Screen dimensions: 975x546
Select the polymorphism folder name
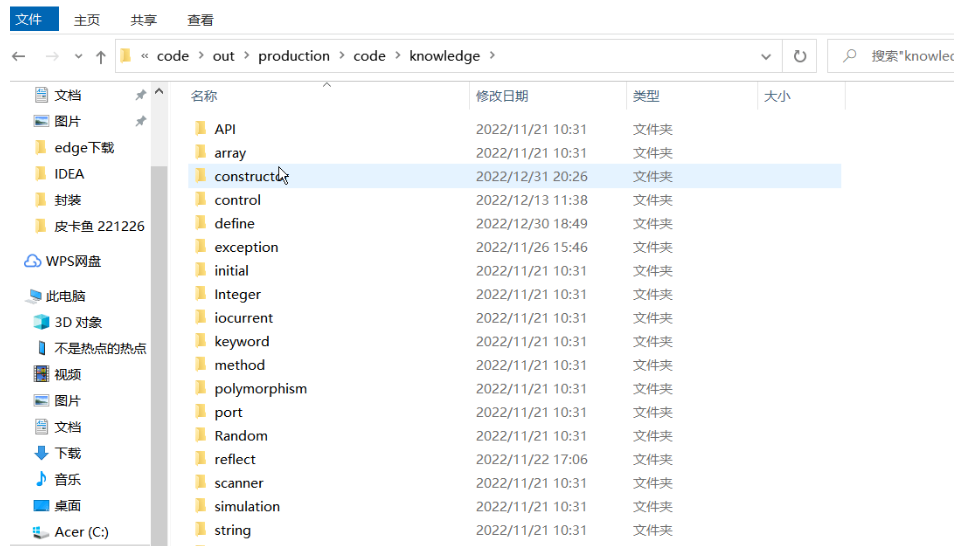261,389
